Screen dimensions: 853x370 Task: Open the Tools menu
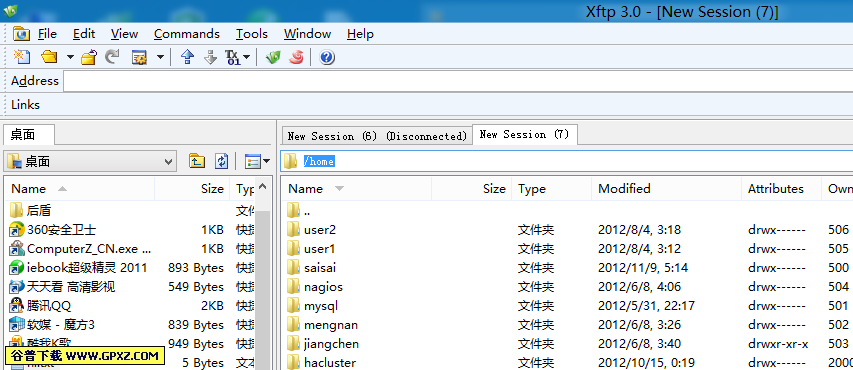[252, 34]
